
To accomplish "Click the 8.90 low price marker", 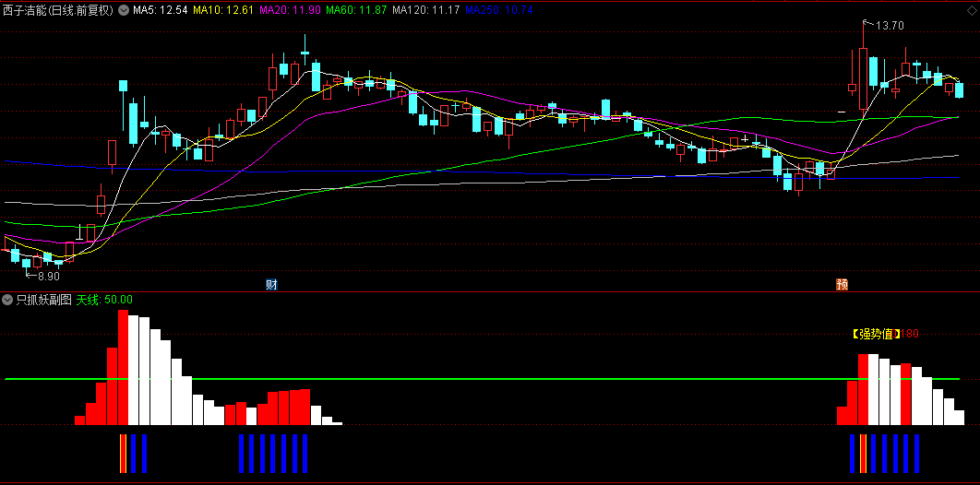I will [x=49, y=276].
